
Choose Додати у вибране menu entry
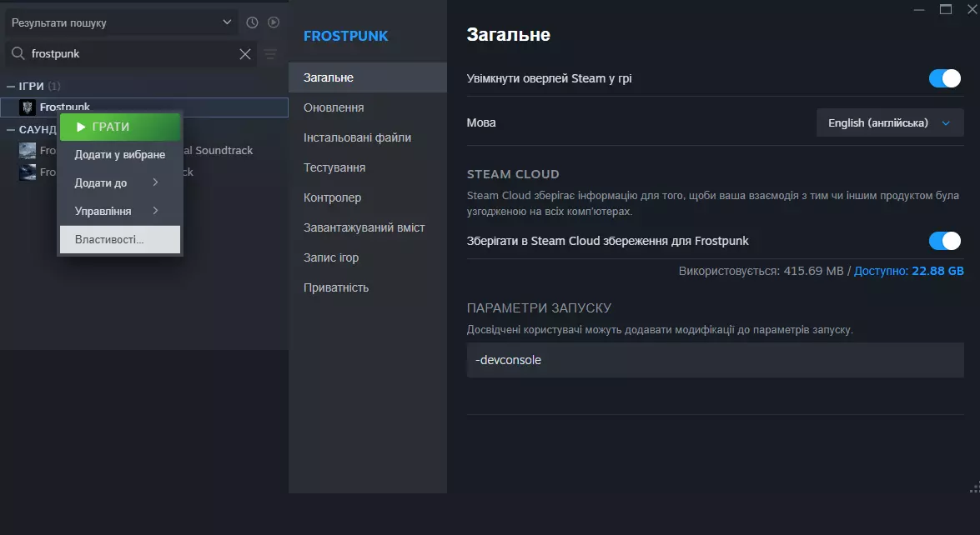[x=120, y=155]
